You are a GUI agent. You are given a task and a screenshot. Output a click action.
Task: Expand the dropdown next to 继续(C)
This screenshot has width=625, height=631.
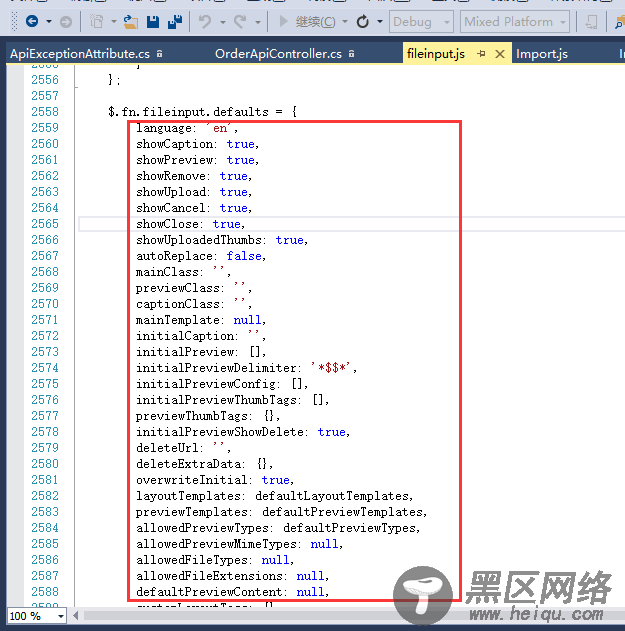345,21
